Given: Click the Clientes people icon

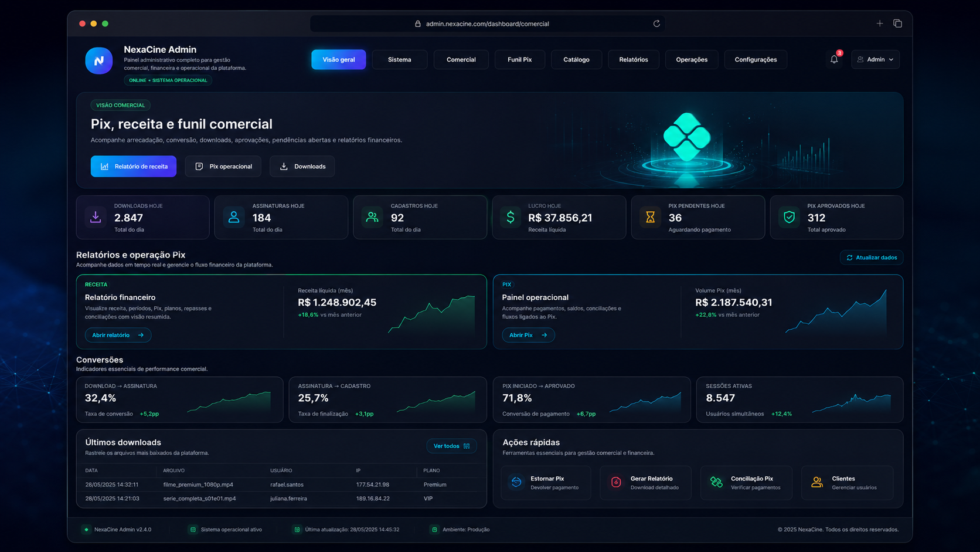Looking at the screenshot, I should [x=817, y=482].
